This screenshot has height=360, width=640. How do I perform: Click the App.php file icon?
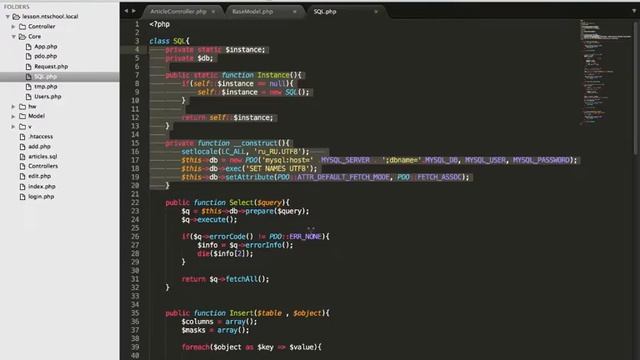(29, 47)
